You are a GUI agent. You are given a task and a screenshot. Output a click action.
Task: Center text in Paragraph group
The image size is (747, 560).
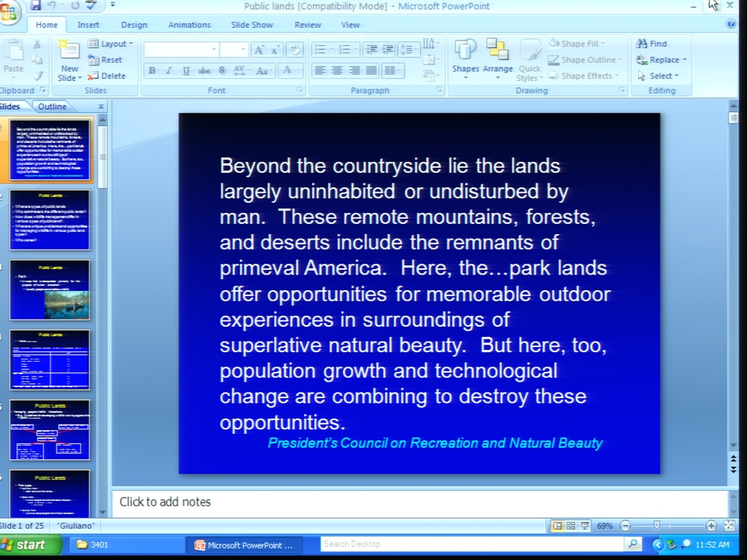pos(337,71)
